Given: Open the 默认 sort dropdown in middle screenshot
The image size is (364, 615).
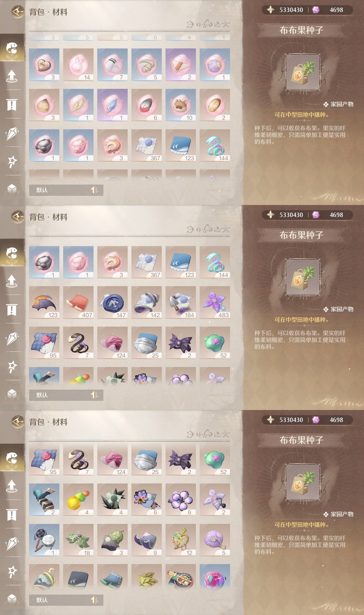Looking at the screenshot, I should pos(58,395).
